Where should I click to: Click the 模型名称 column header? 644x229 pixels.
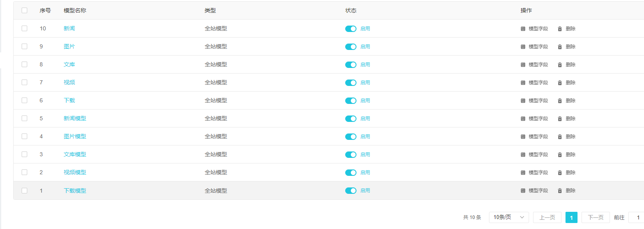pyautogui.click(x=75, y=10)
